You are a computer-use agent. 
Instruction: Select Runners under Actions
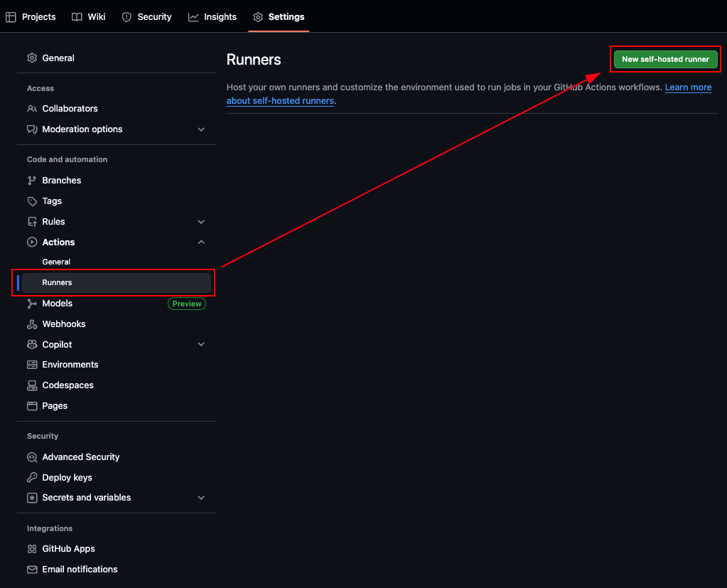(x=117, y=282)
